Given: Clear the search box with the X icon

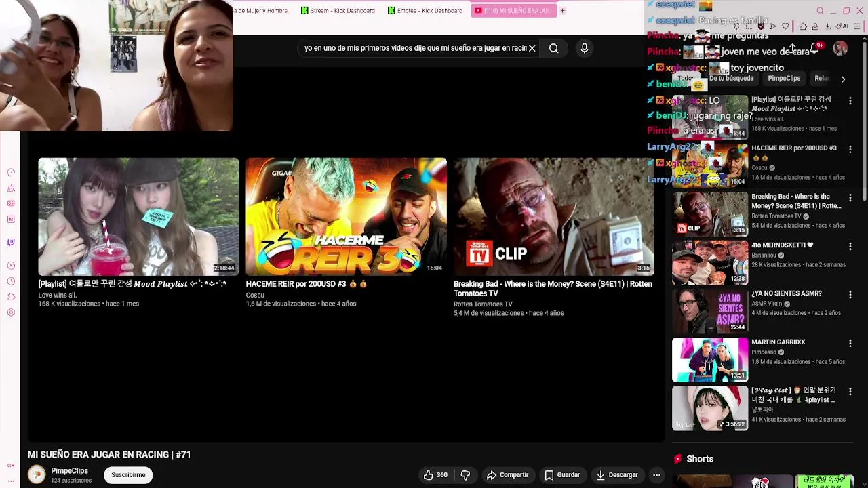Looking at the screenshot, I should click(x=532, y=48).
